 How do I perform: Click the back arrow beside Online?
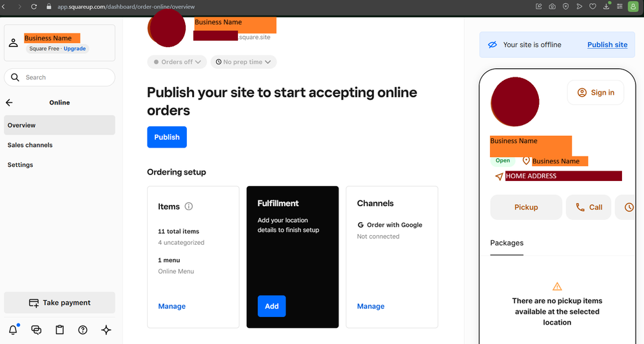9,102
